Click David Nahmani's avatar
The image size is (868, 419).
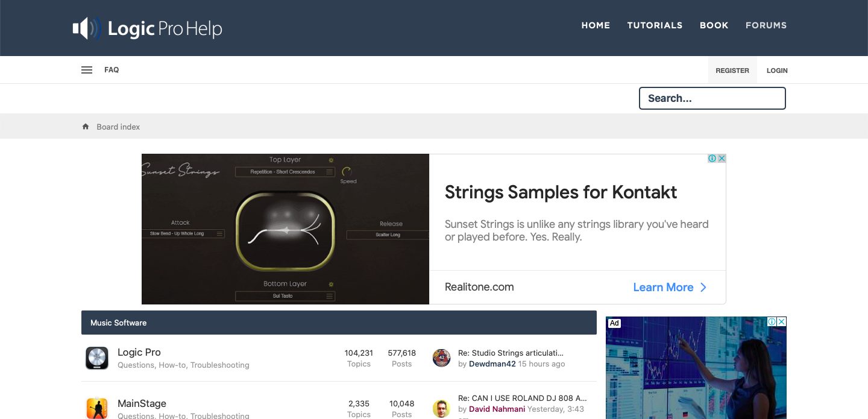pyautogui.click(x=442, y=409)
